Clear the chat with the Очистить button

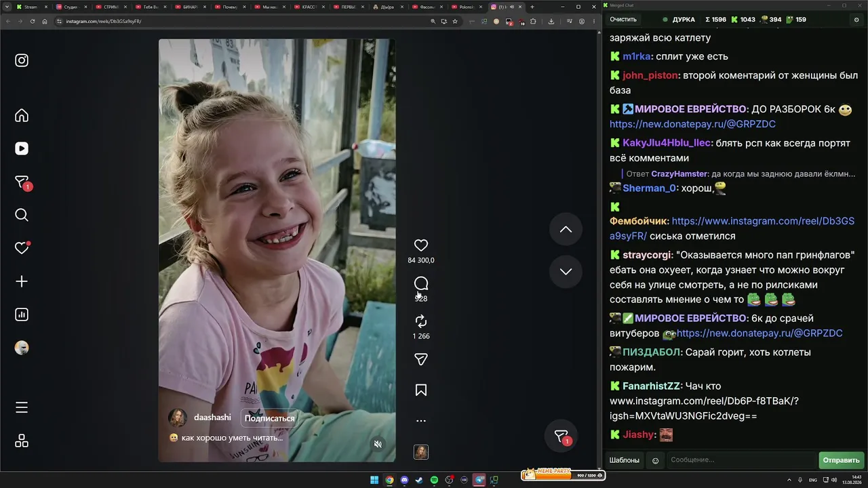(x=623, y=20)
